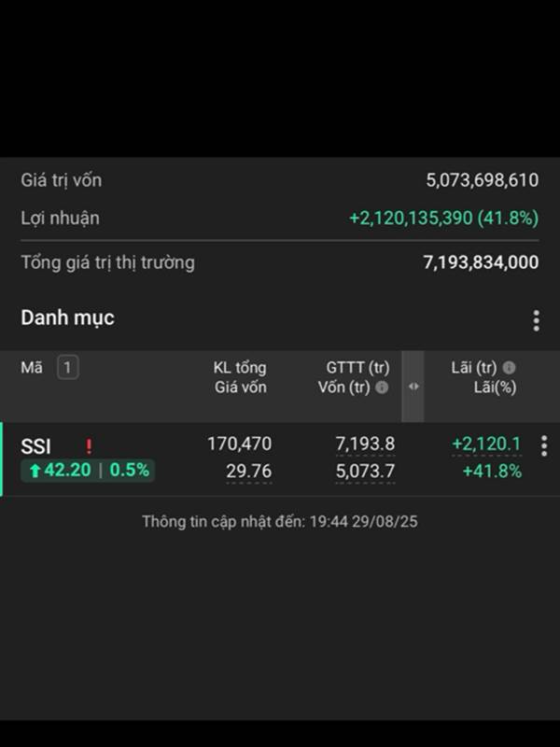Open the SSI stock ticker
The height and width of the screenshot is (747, 560).
tap(36, 446)
